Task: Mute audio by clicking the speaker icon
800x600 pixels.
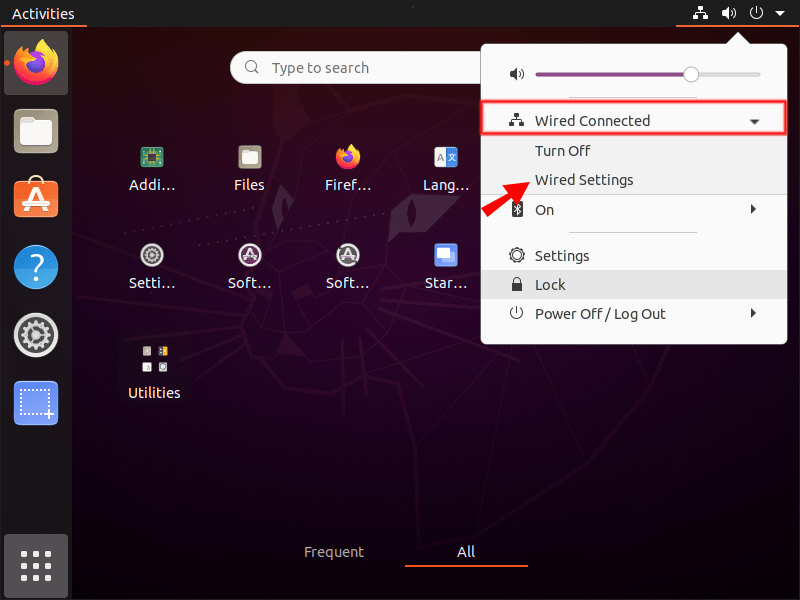Action: point(516,73)
